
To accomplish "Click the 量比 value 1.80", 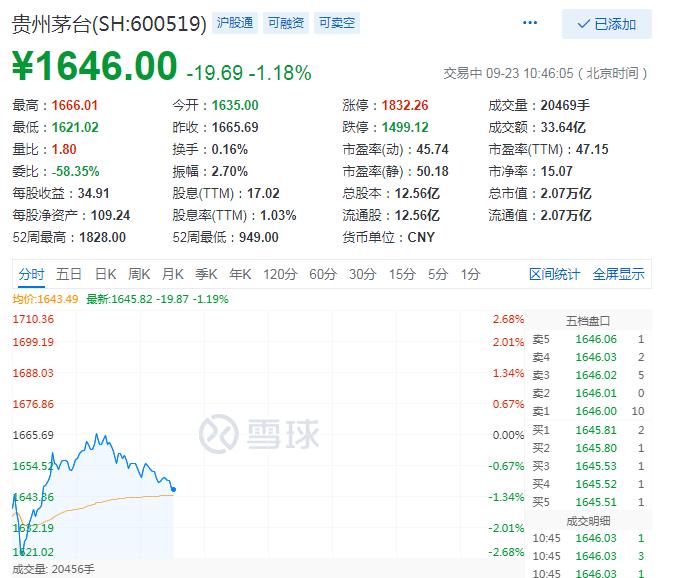I will coord(64,149).
